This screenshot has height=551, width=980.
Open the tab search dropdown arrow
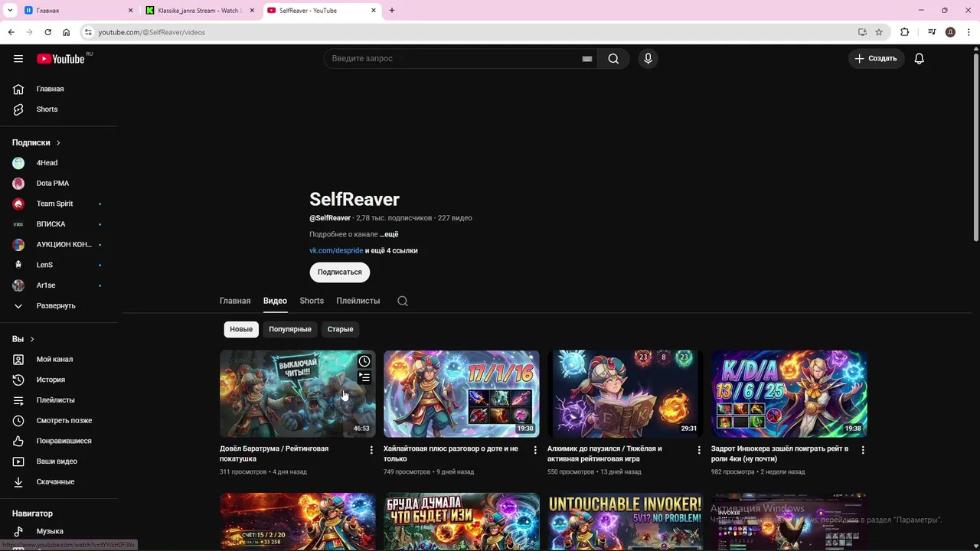click(x=10, y=11)
